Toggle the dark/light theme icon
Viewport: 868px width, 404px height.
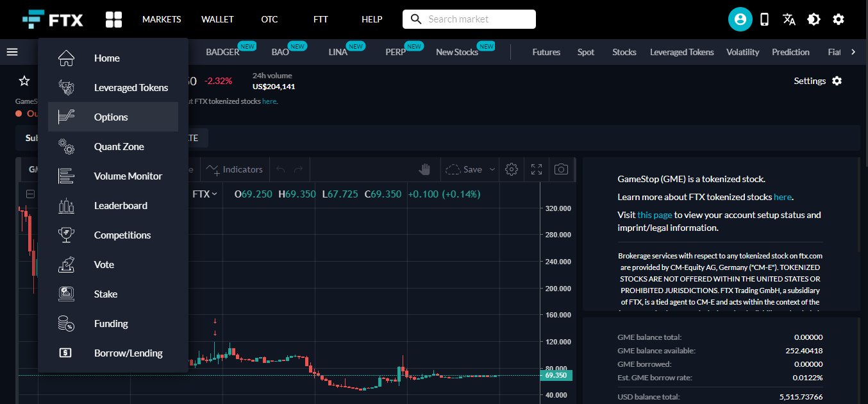click(x=814, y=19)
